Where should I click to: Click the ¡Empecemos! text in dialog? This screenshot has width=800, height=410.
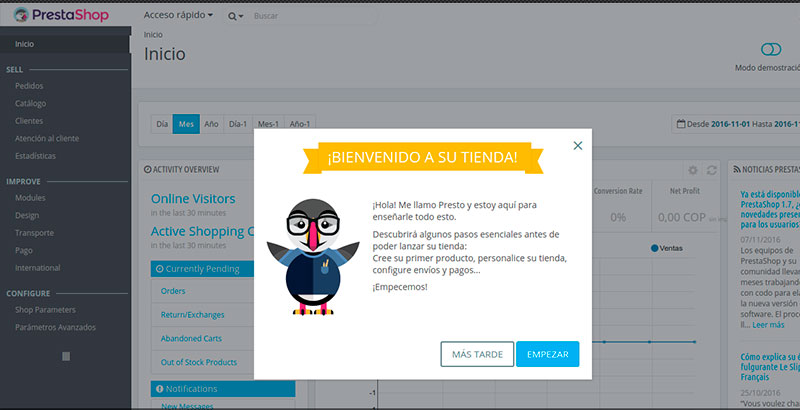[400, 287]
